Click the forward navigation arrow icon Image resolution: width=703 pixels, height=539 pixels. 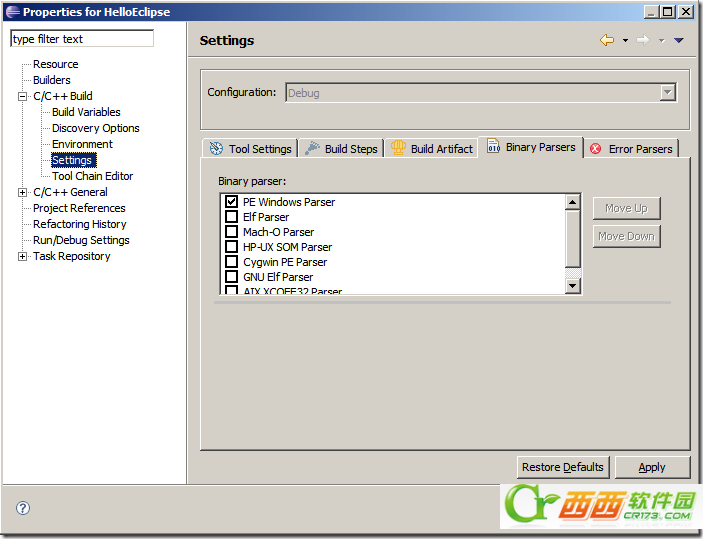pyautogui.click(x=643, y=40)
